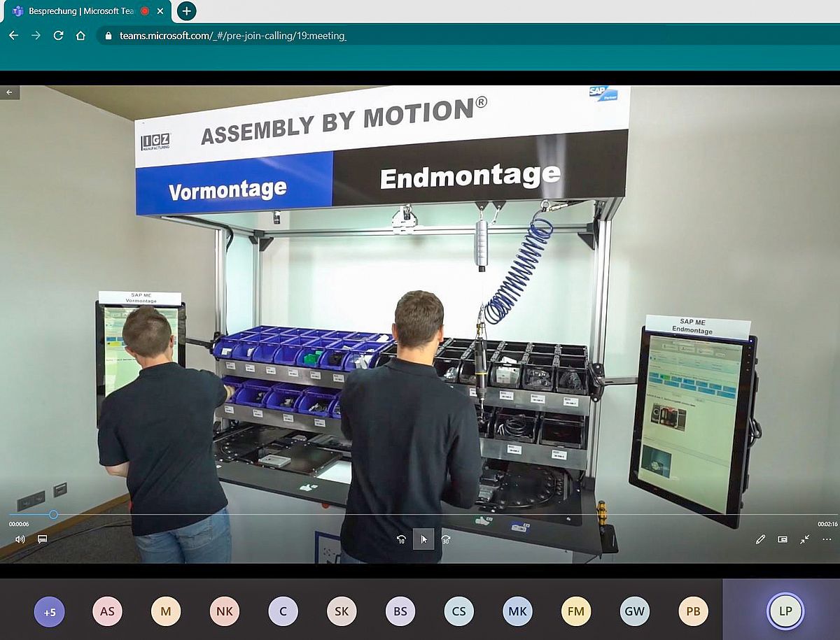Select participant avatar GW
840x640 pixels.
point(634,612)
